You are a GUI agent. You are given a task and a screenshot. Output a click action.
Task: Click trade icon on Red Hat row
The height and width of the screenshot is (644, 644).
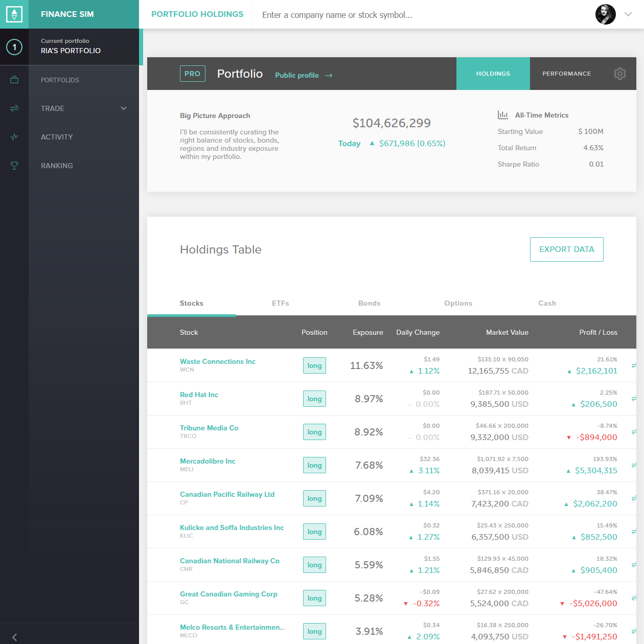coord(634,399)
